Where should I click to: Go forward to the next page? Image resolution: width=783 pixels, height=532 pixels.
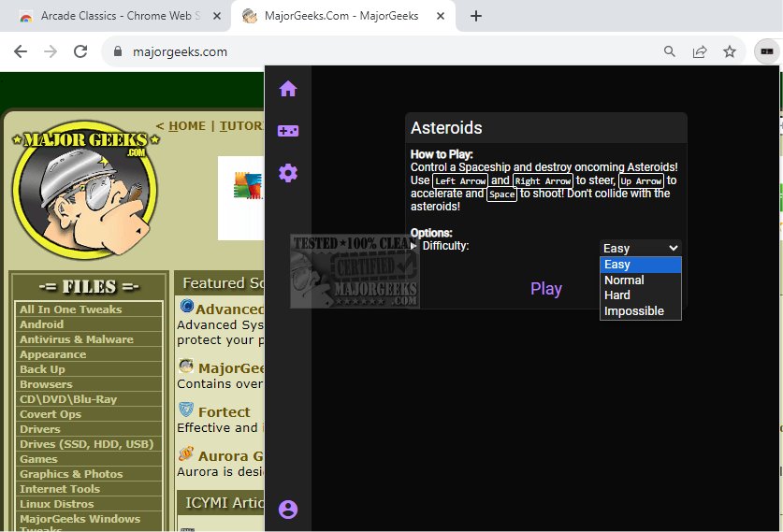coord(51,51)
